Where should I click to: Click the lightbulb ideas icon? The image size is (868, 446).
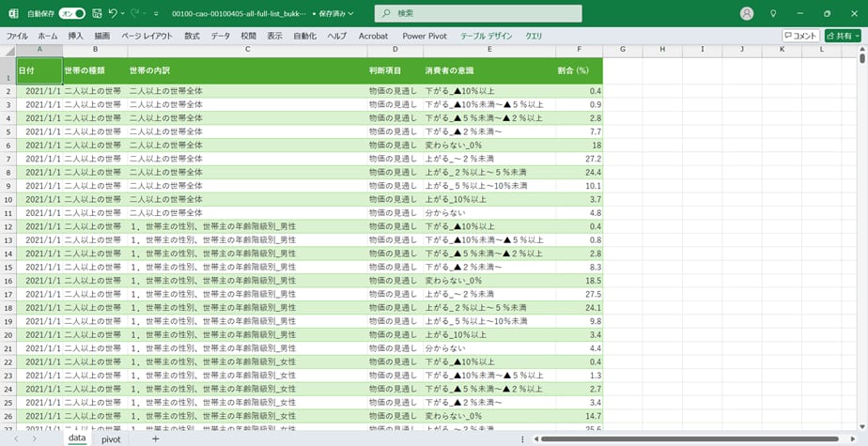coord(773,14)
